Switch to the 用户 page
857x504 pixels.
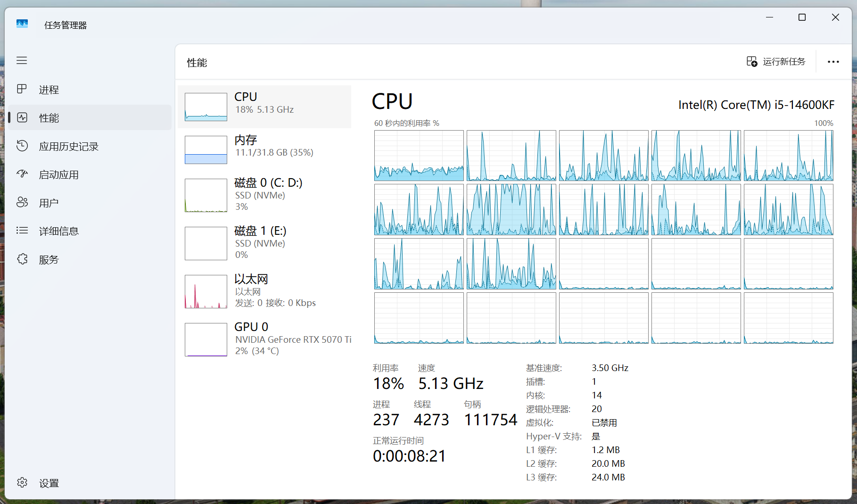click(49, 203)
